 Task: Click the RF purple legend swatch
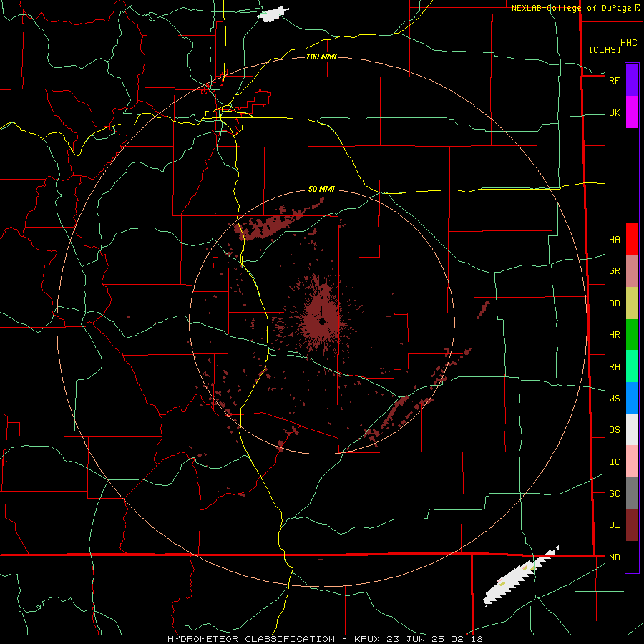click(x=632, y=80)
